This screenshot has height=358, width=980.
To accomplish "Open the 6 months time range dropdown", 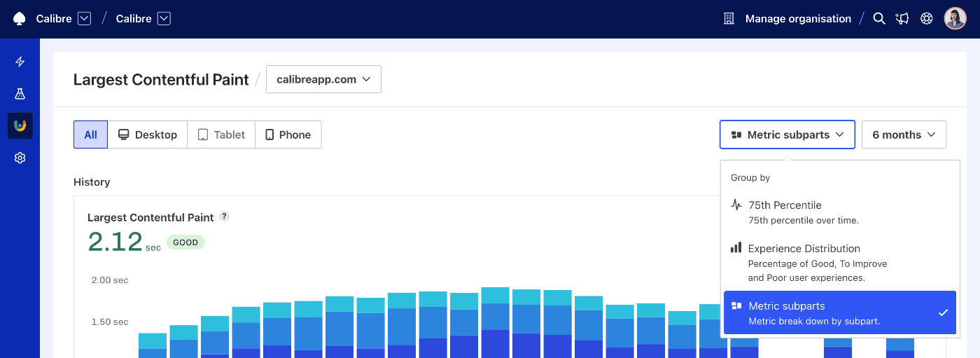I will (x=904, y=135).
